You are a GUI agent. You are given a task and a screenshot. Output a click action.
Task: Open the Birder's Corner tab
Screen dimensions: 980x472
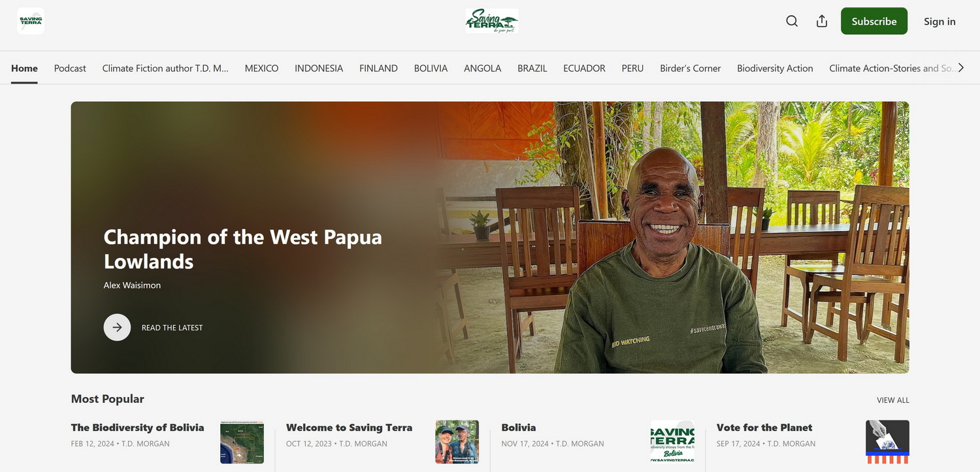[x=691, y=68]
